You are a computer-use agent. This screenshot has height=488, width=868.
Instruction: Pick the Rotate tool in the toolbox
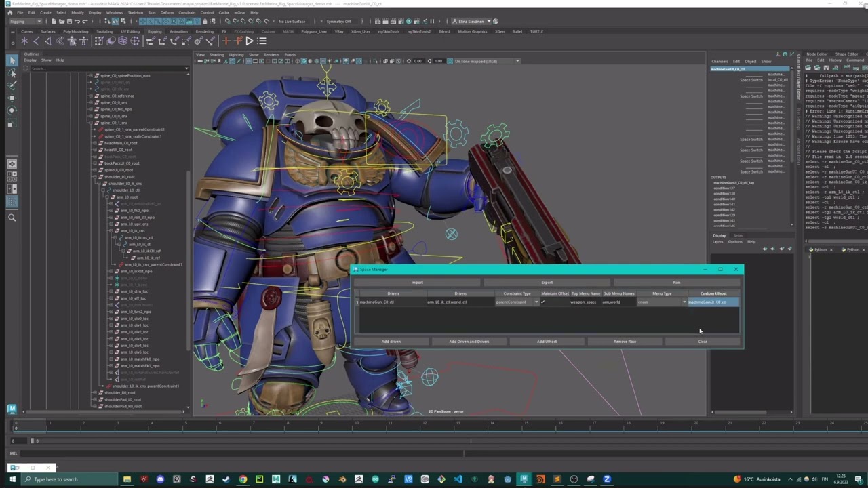(12, 110)
